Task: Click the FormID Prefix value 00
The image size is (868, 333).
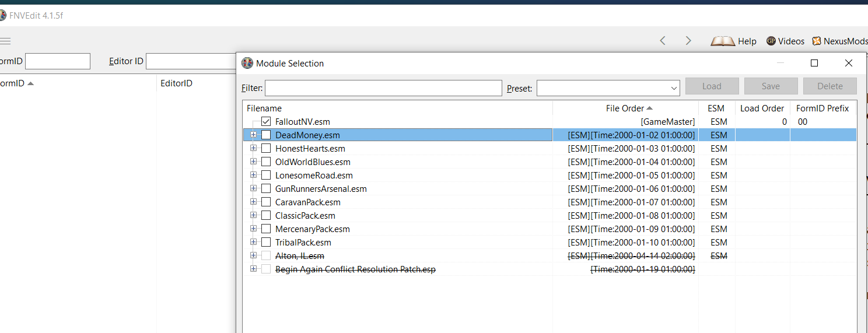Action: click(x=803, y=122)
